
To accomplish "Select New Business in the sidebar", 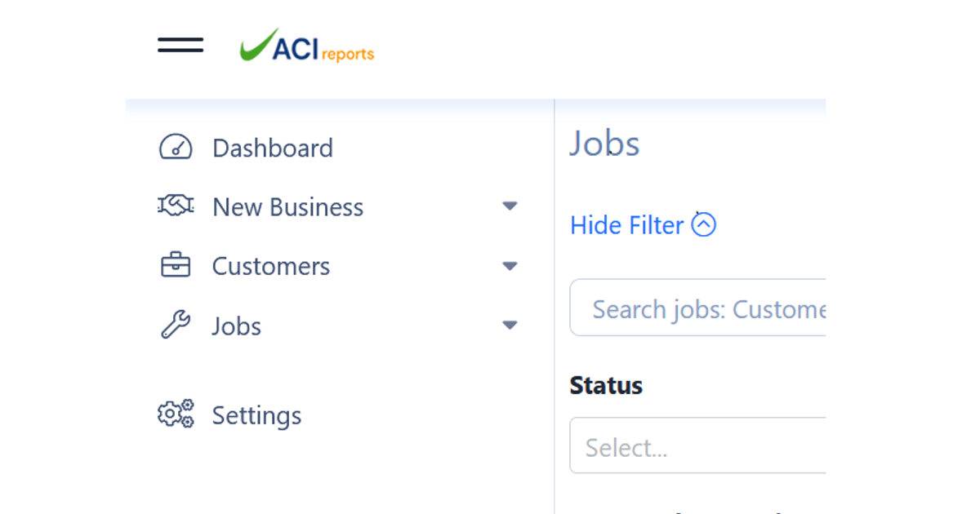I will tap(287, 207).
